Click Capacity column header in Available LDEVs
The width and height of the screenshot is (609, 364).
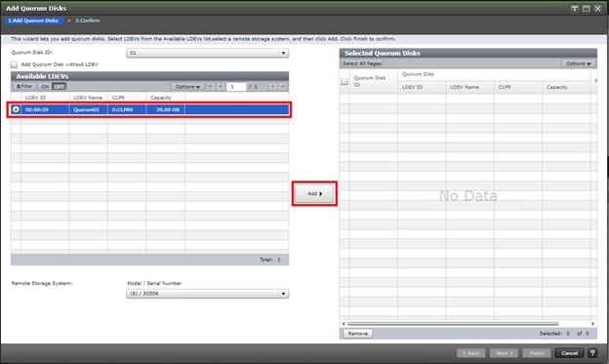click(166, 98)
